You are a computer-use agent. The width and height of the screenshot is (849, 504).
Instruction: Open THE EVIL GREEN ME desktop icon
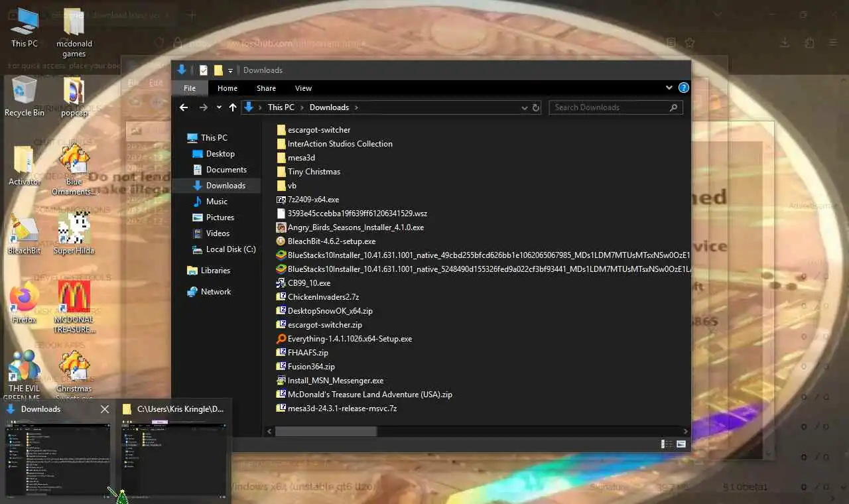[x=25, y=375]
